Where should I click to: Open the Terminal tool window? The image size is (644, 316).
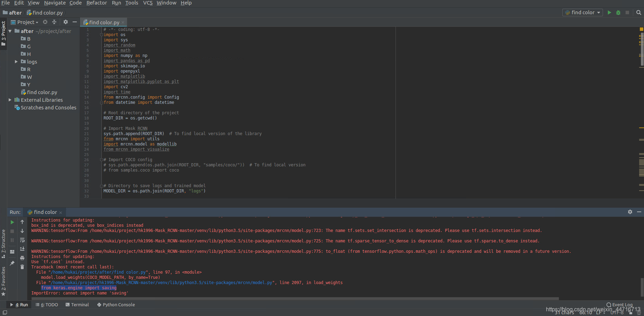point(78,305)
